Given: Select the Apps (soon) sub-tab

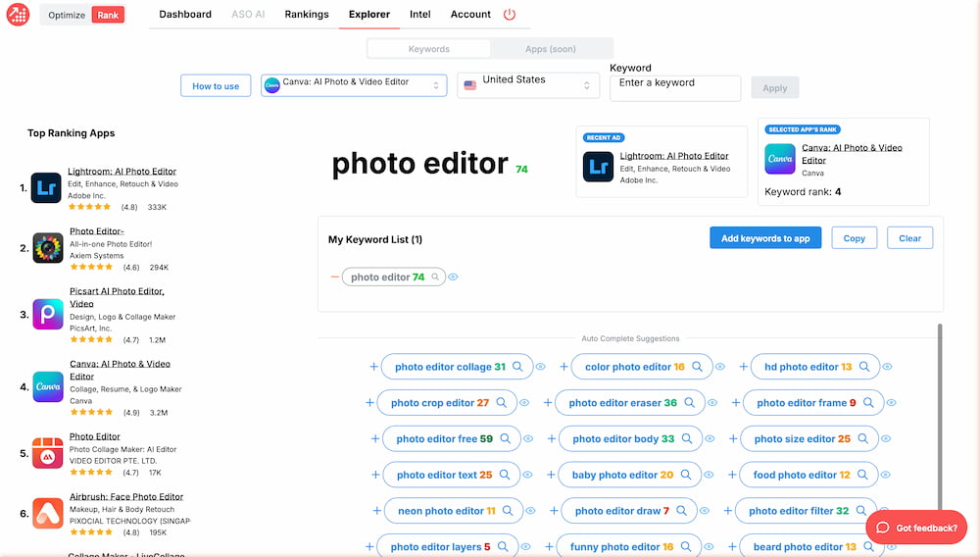Looking at the screenshot, I should pos(550,49).
